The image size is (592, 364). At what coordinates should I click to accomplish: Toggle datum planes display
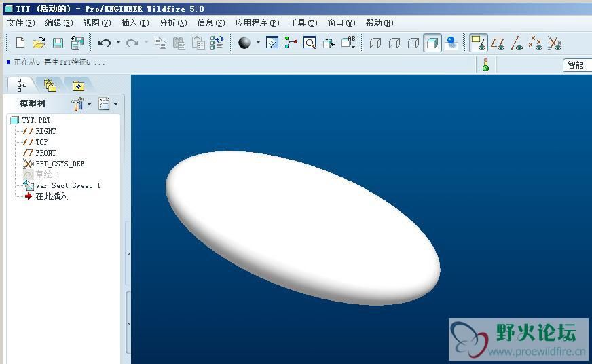pos(498,43)
